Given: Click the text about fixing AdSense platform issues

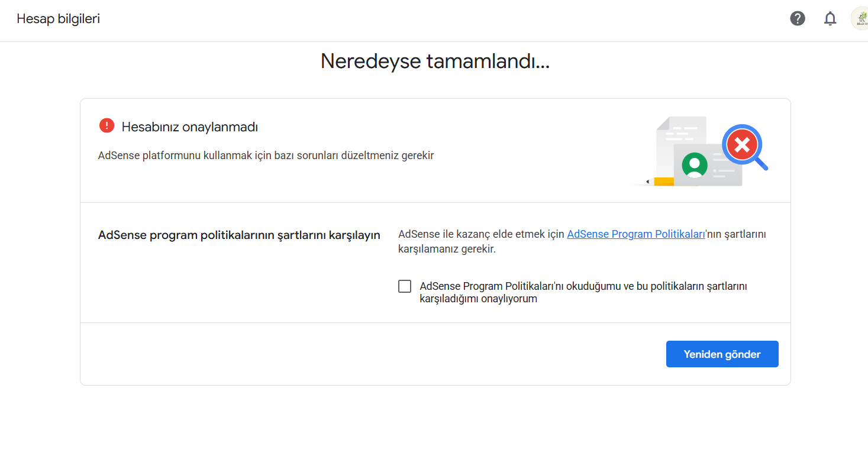Looking at the screenshot, I should pos(266,156).
